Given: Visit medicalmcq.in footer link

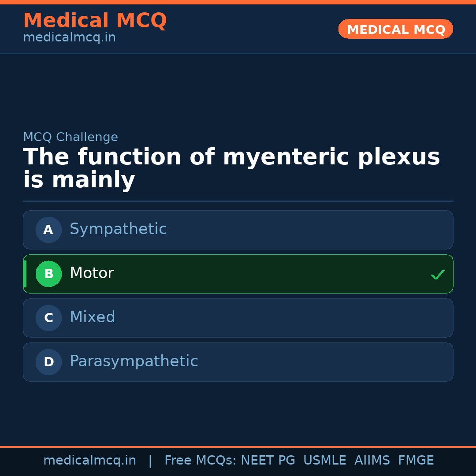Looking at the screenshot, I should pos(90,460).
